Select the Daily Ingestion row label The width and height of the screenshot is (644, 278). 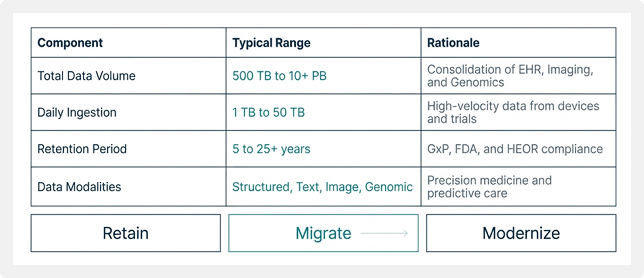(x=77, y=112)
